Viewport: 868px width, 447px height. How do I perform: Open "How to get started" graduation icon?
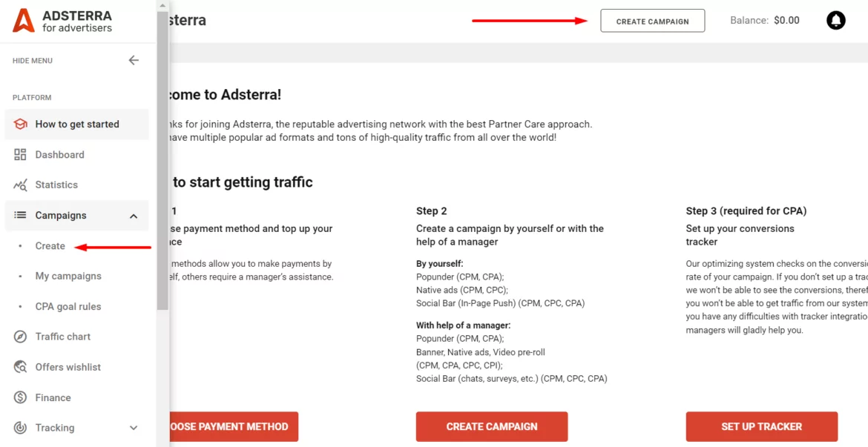pos(21,124)
